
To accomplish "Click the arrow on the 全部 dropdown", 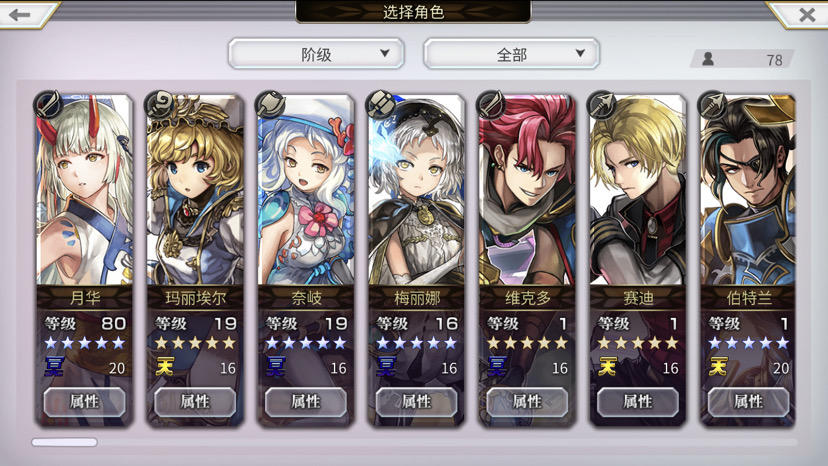I will (x=580, y=53).
